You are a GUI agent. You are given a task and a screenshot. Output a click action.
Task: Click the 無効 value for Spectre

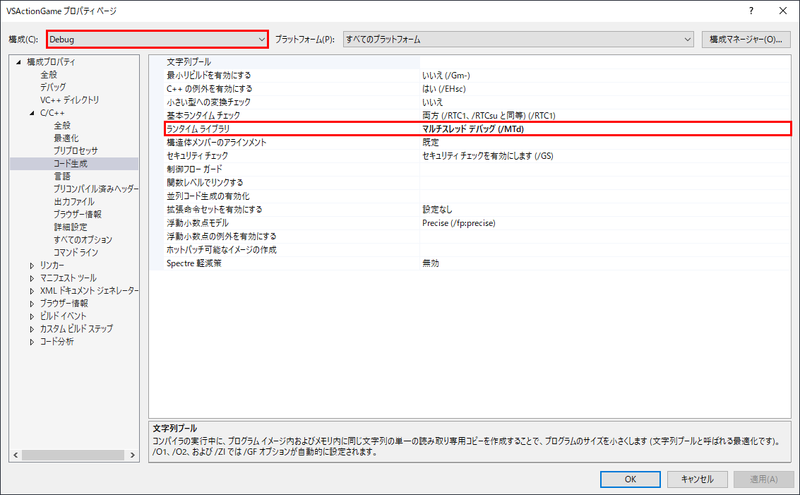(431, 263)
